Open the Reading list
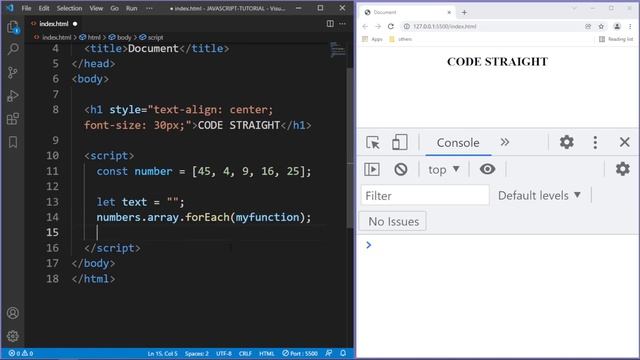 616,39
